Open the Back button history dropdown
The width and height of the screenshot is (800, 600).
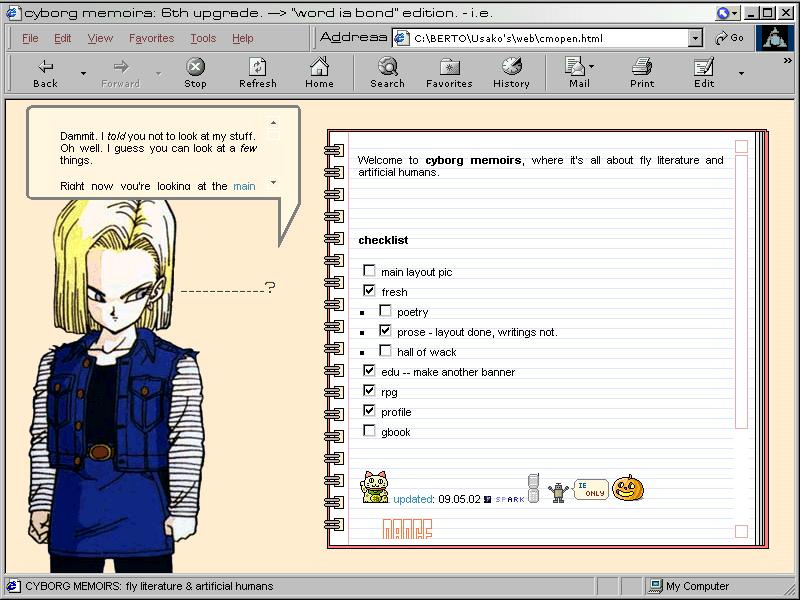coord(83,73)
